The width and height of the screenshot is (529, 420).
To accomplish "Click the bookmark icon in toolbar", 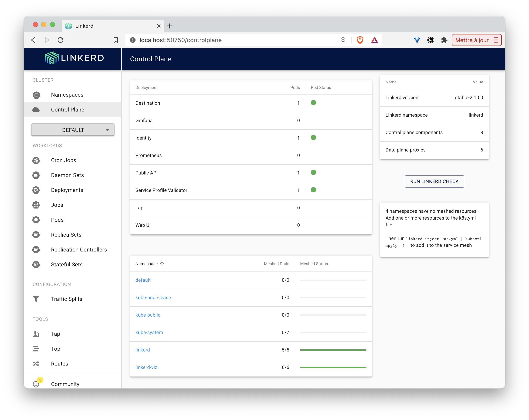I will tap(116, 40).
